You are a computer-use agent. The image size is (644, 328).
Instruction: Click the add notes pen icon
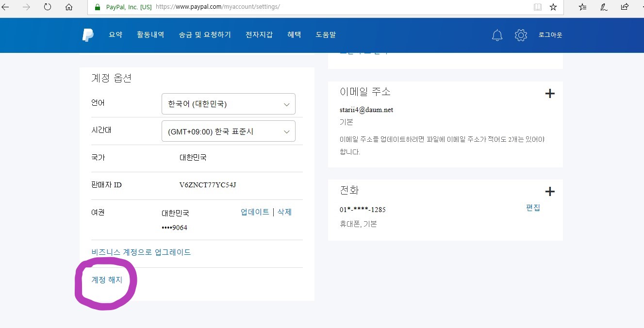click(604, 7)
